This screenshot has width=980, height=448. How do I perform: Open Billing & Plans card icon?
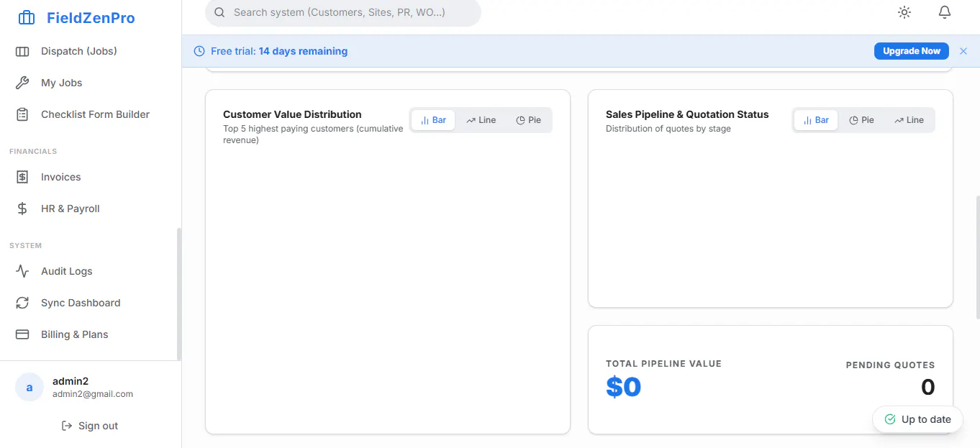coord(22,334)
